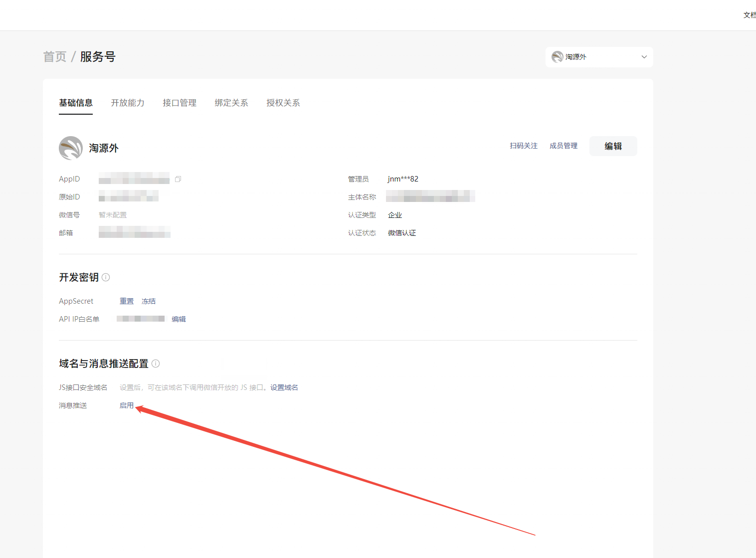Click 设置域名 for JS接口安全域名
Image resolution: width=756 pixels, height=558 pixels.
[284, 387]
